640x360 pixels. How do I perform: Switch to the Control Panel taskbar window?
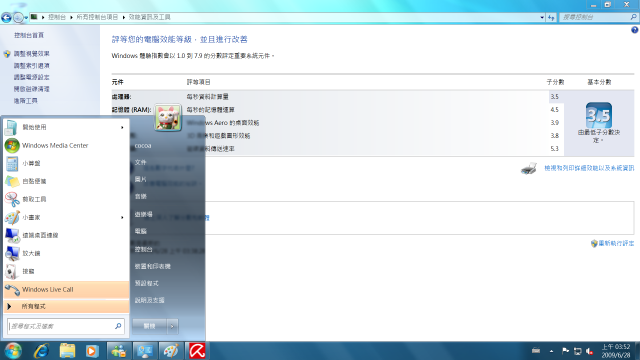pyautogui.click(x=145, y=351)
